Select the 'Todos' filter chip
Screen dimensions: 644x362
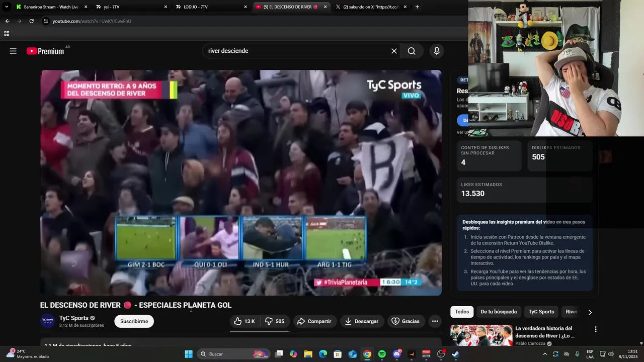[x=462, y=312]
